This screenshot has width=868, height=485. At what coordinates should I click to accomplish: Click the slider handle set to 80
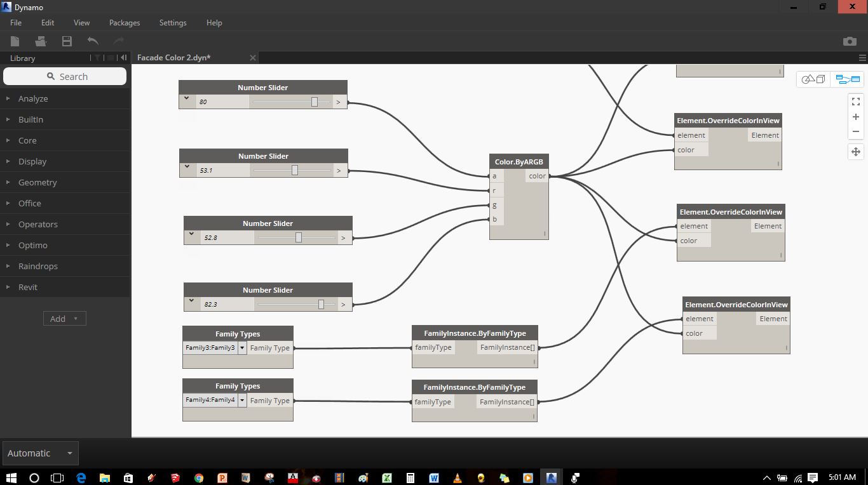click(x=314, y=102)
